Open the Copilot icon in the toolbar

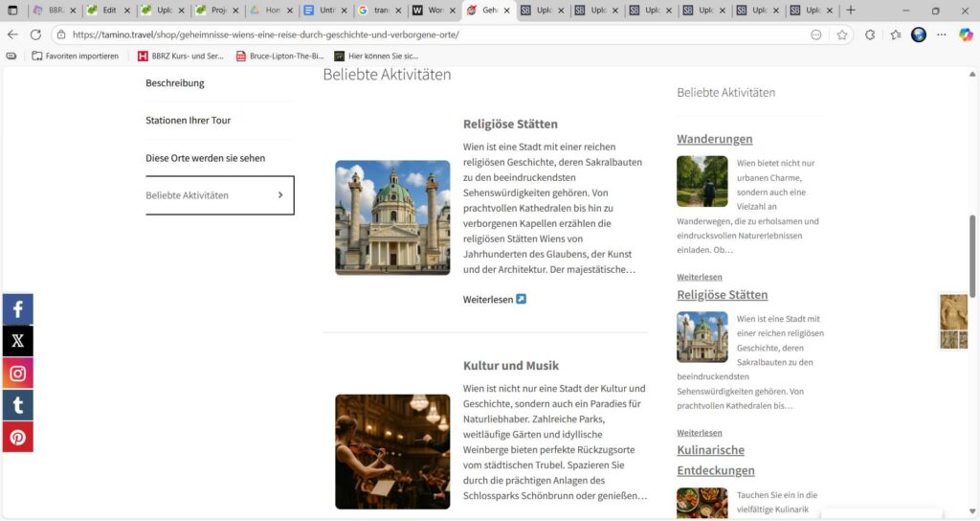tap(966, 34)
